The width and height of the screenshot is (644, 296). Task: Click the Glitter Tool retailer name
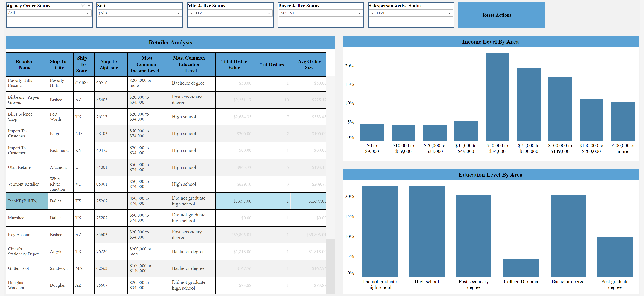pos(27,268)
